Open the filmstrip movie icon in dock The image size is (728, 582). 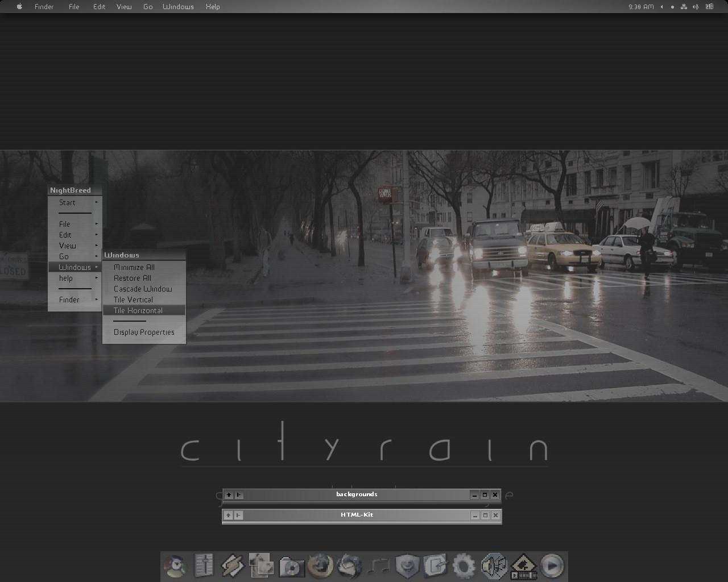[523, 567]
